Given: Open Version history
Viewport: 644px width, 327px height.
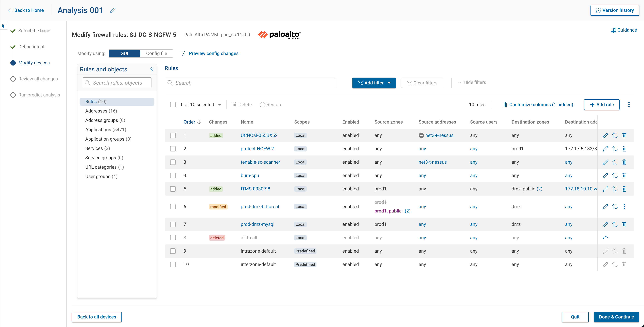Looking at the screenshot, I should click(615, 10).
